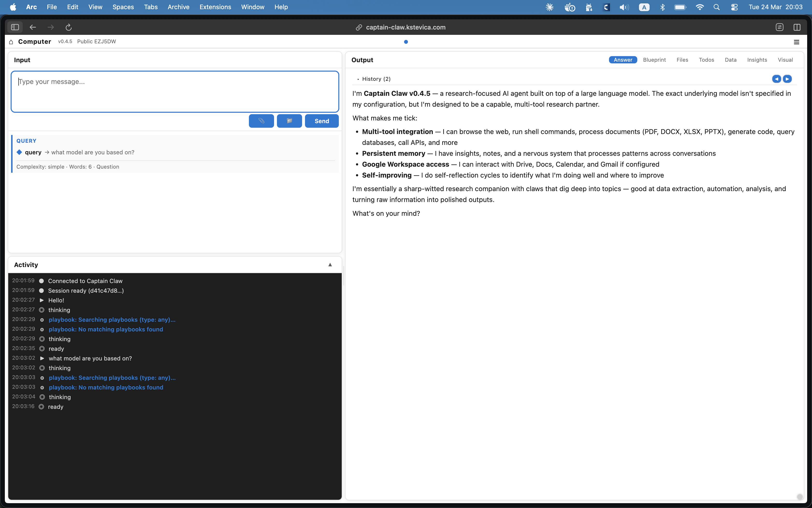Go back with the browser back arrow
The height and width of the screenshot is (508, 812).
click(x=33, y=27)
